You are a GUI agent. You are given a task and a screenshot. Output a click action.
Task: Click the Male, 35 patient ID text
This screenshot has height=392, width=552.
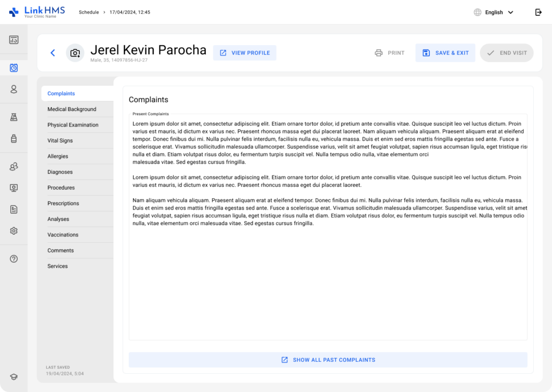click(x=119, y=60)
